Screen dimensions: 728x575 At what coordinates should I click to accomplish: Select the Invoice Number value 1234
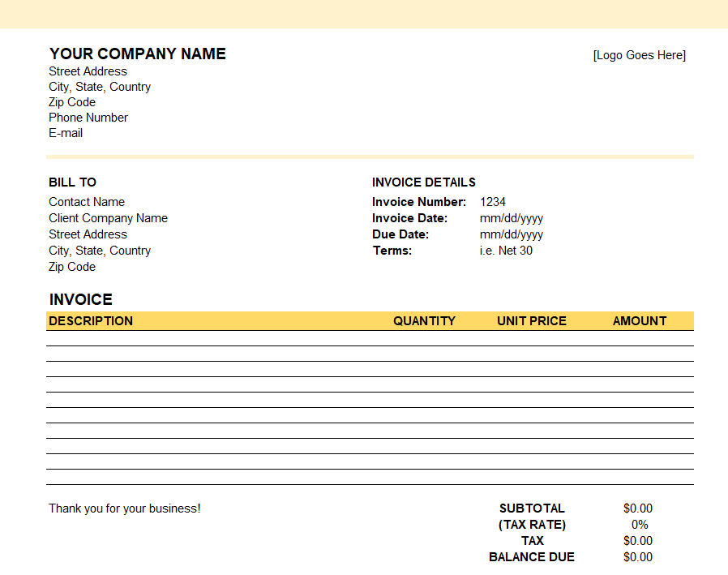(492, 201)
